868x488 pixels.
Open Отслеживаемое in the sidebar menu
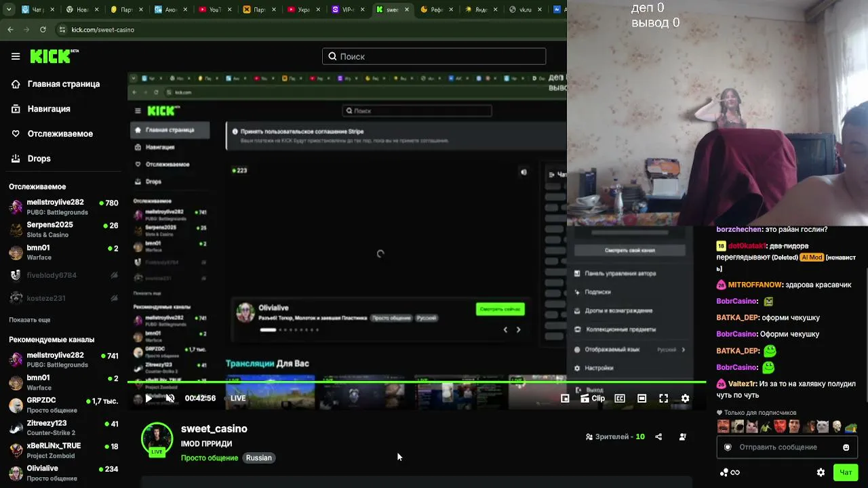pos(53,134)
